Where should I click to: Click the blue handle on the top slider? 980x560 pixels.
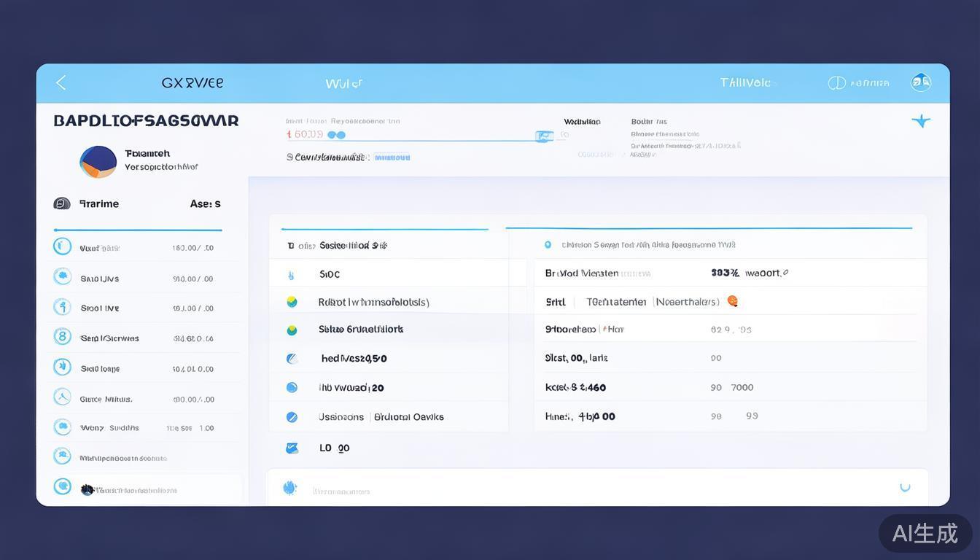pos(544,136)
